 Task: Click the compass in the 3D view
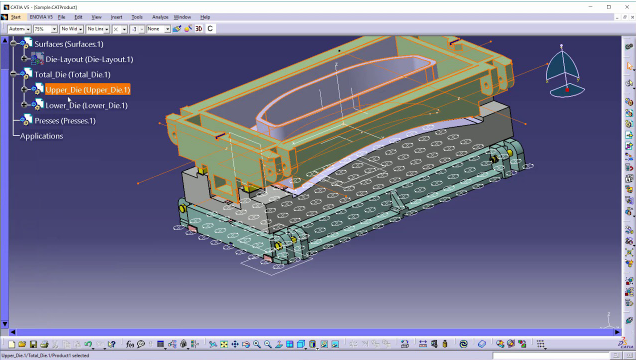click(x=565, y=73)
